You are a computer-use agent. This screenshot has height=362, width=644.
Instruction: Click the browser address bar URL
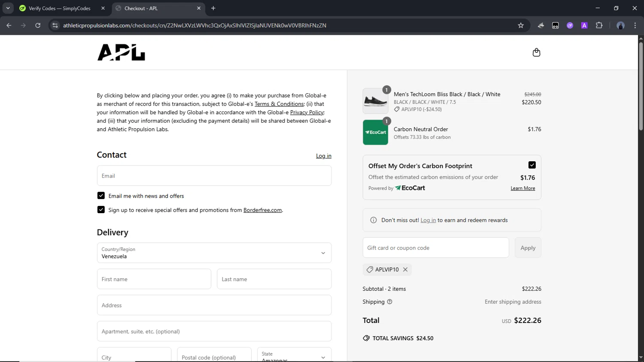pos(194,25)
